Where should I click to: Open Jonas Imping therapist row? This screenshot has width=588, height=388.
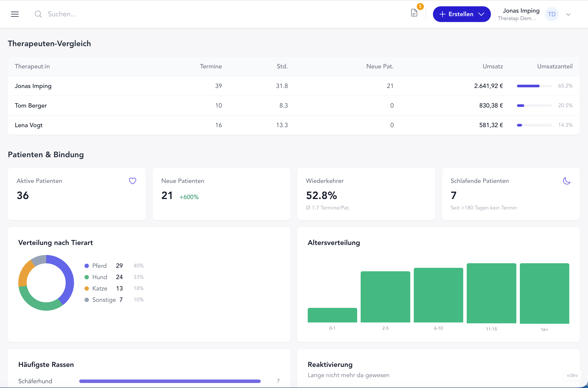click(294, 86)
